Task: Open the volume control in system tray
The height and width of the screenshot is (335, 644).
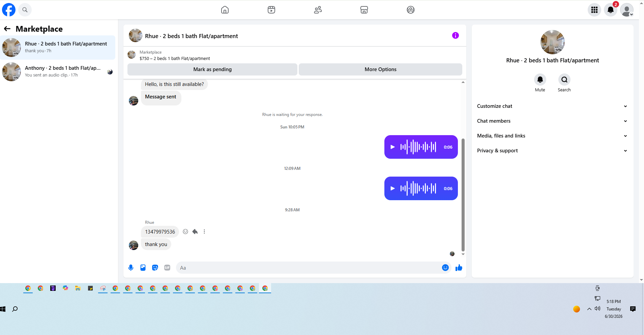Action: [597, 309]
